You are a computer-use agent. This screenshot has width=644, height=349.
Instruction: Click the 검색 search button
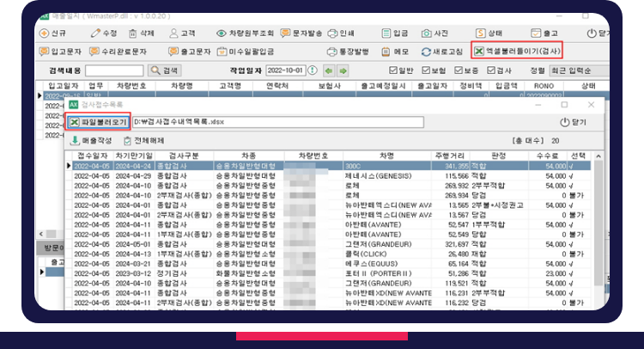click(x=166, y=70)
